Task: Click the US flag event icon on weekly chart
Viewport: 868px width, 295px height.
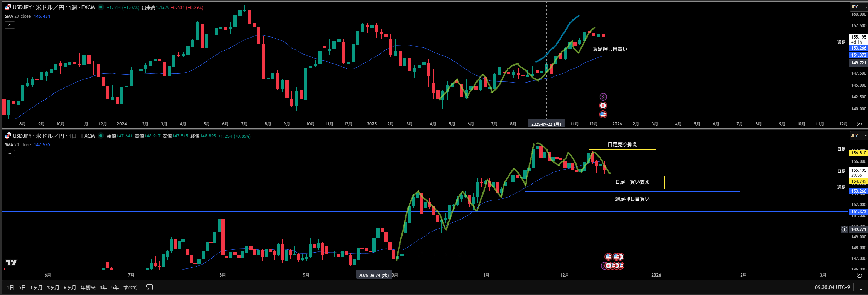Action: (603, 114)
